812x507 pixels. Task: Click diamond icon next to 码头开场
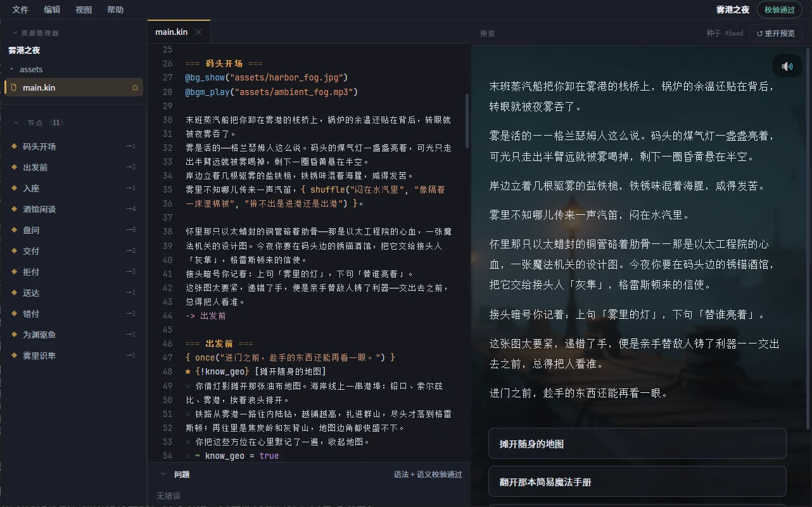[x=14, y=146]
